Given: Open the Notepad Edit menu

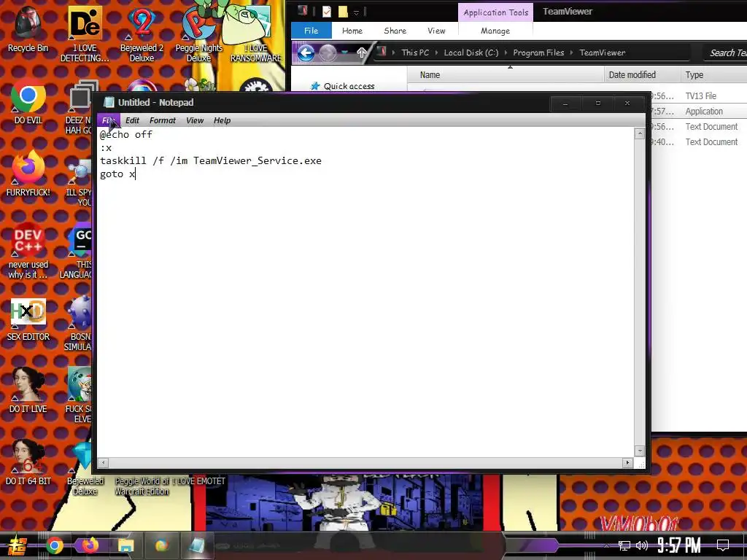Looking at the screenshot, I should coord(132,120).
